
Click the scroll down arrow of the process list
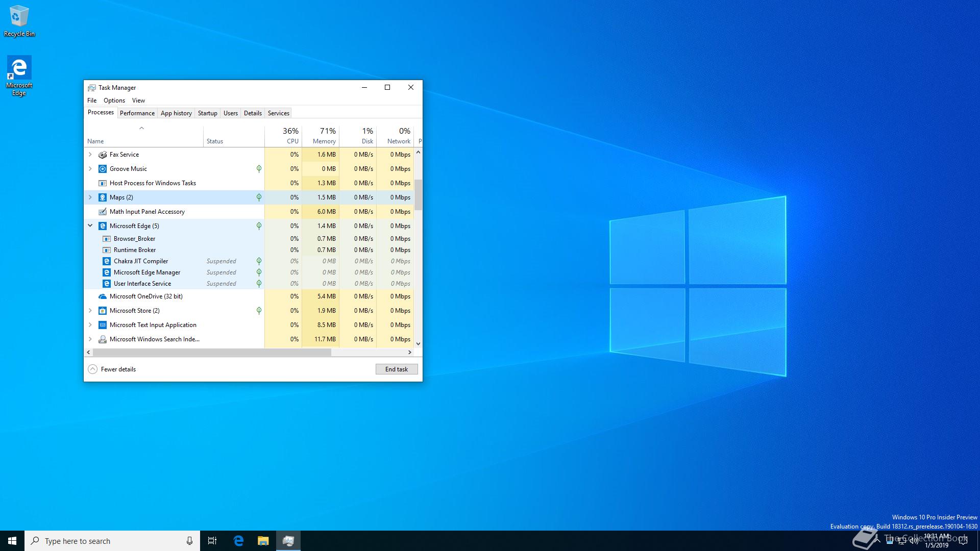418,344
